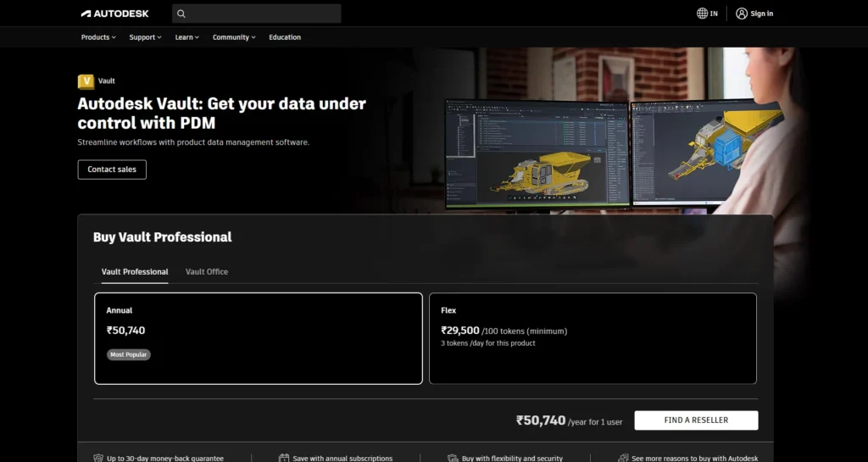Screen dimensions: 868x462
Task: Open the Education page
Action: tap(285, 37)
